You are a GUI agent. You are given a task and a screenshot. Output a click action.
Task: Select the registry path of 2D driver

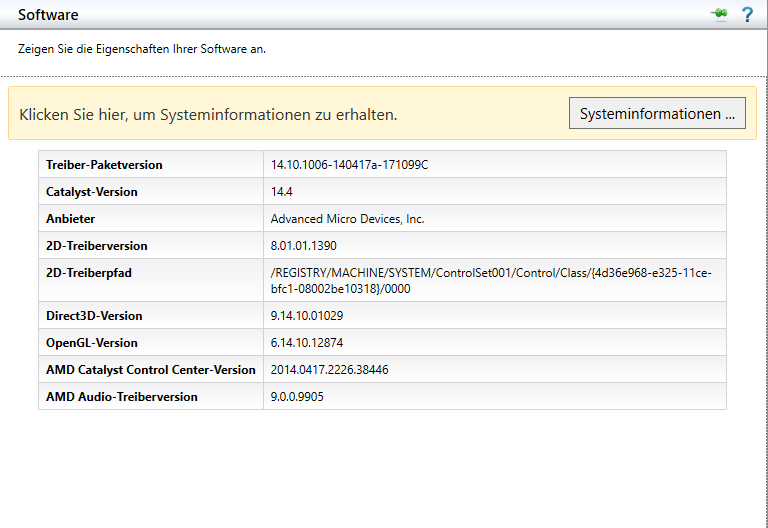(x=491, y=281)
